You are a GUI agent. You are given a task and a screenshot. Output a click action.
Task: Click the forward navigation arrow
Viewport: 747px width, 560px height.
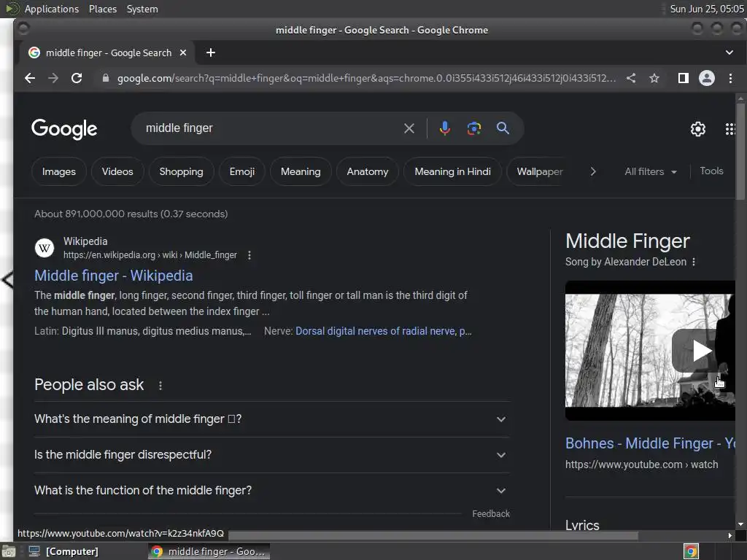point(53,78)
